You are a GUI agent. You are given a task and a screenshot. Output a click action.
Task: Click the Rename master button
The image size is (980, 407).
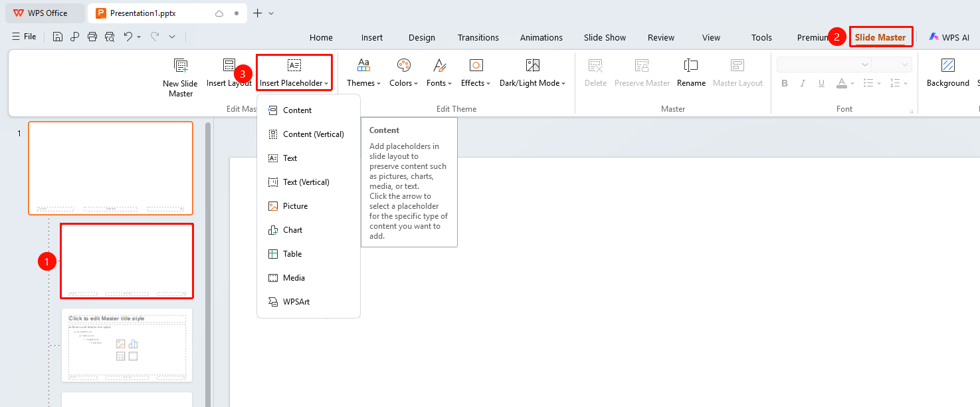691,73
